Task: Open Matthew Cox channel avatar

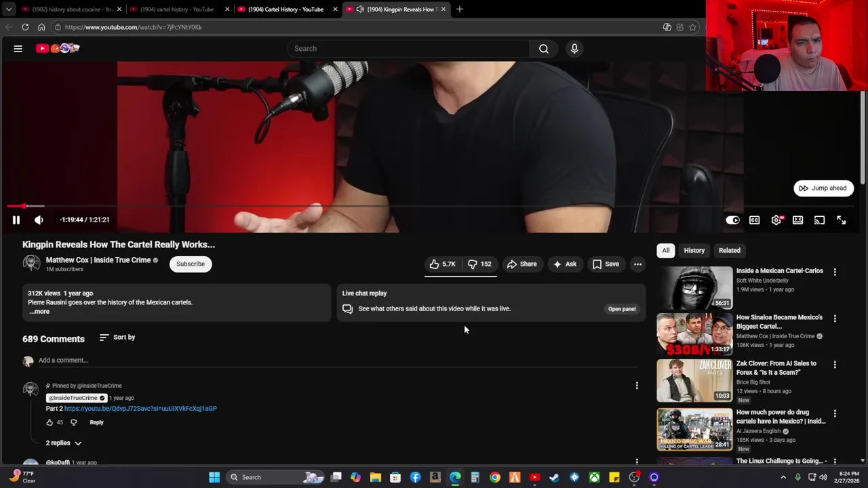Action: [x=31, y=263]
